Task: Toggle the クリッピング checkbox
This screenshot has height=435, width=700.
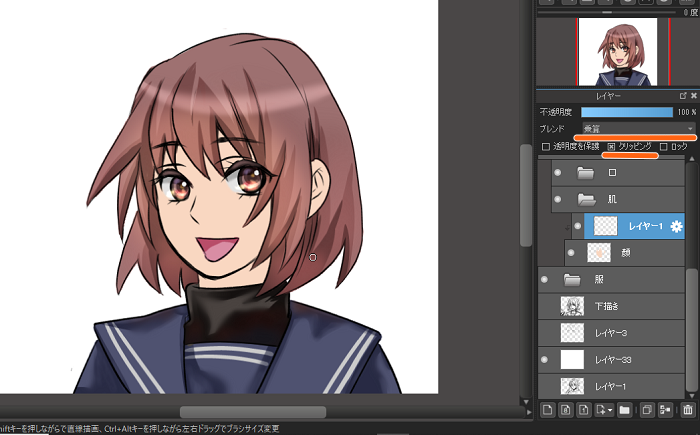Action: [x=611, y=146]
